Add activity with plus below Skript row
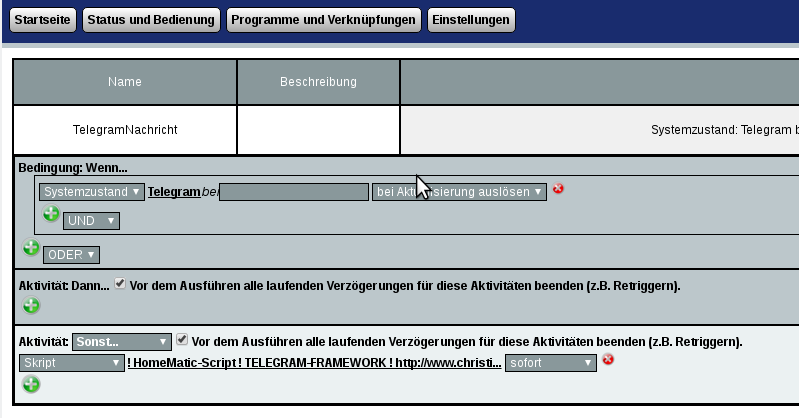Viewport: 799px width, 418px height. click(x=31, y=384)
